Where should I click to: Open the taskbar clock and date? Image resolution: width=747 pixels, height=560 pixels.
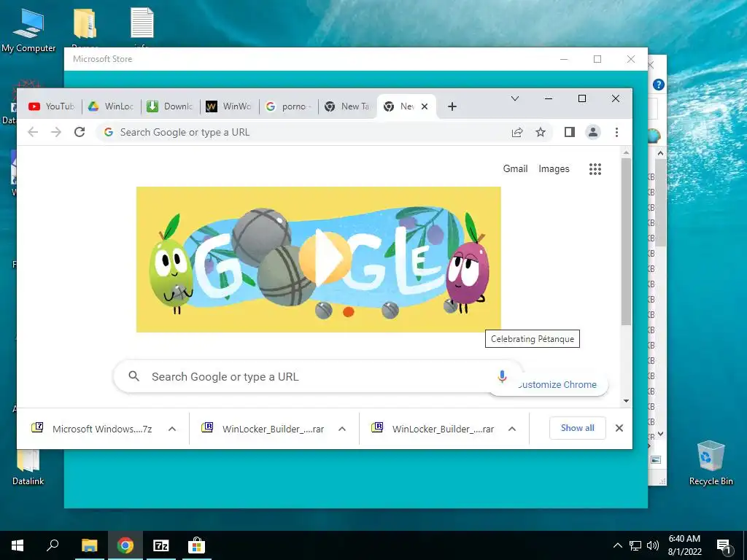click(x=684, y=545)
